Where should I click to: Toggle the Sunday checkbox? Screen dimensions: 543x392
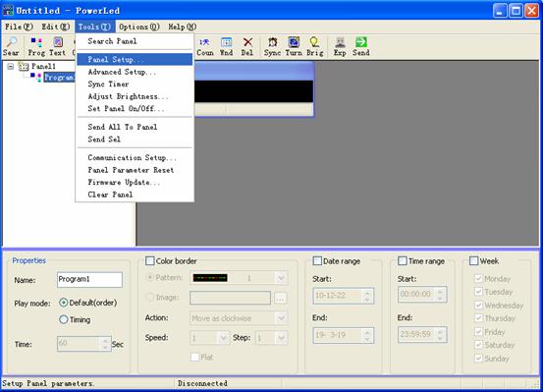(x=478, y=358)
